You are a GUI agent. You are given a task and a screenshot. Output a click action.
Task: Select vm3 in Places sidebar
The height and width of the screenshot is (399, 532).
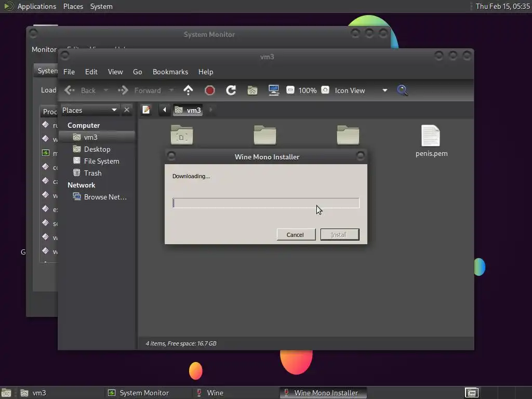pyautogui.click(x=97, y=137)
